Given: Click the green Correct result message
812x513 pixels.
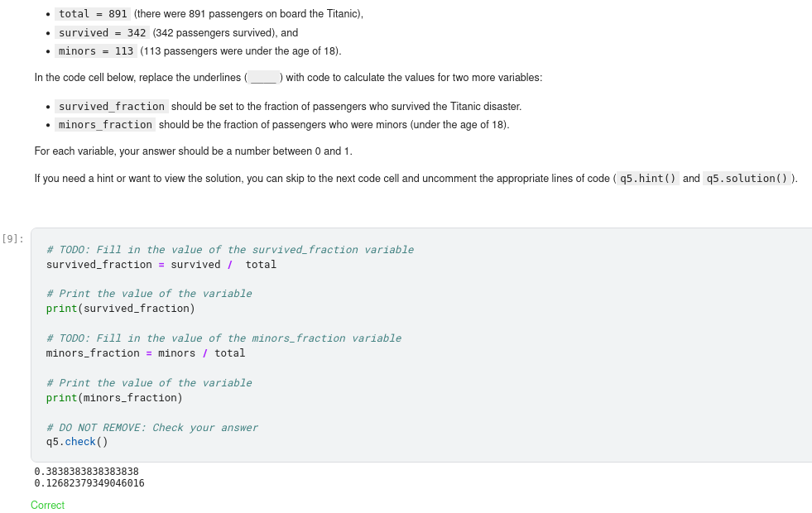Looking at the screenshot, I should click(x=47, y=506).
